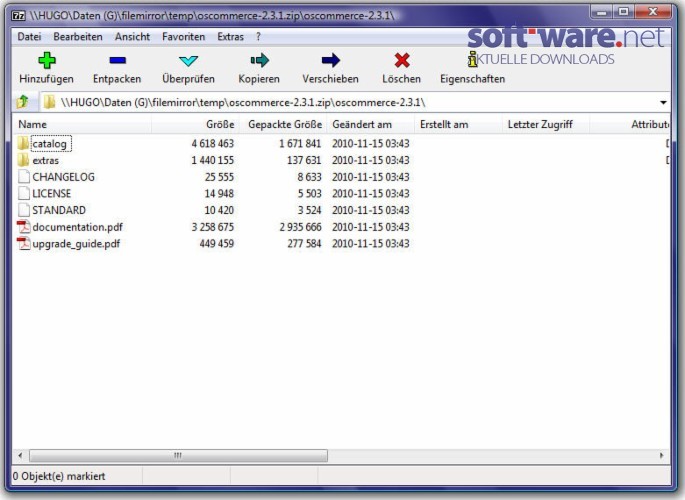Click size value 4 618 463

click(x=213, y=144)
